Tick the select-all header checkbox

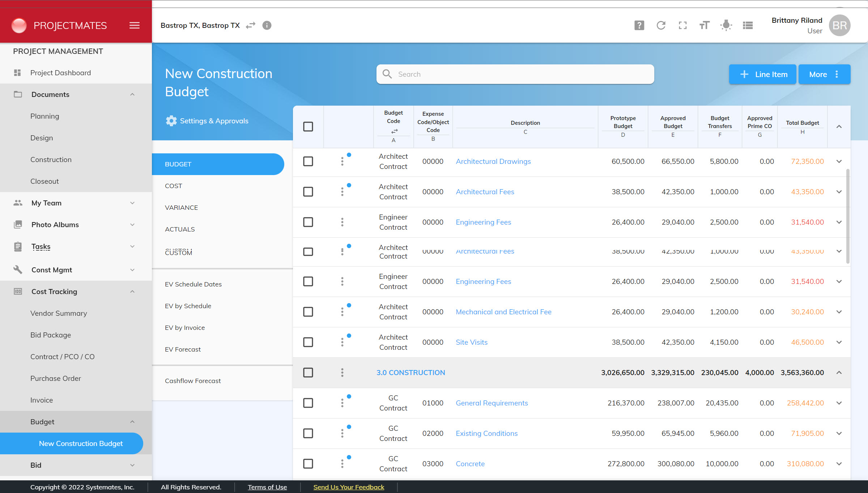click(308, 127)
